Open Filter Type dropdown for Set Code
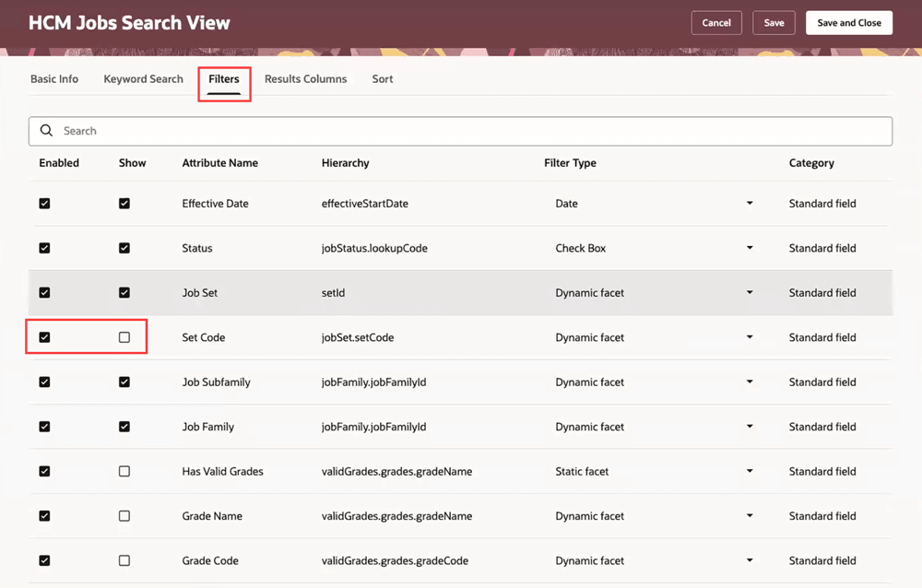 click(x=750, y=337)
